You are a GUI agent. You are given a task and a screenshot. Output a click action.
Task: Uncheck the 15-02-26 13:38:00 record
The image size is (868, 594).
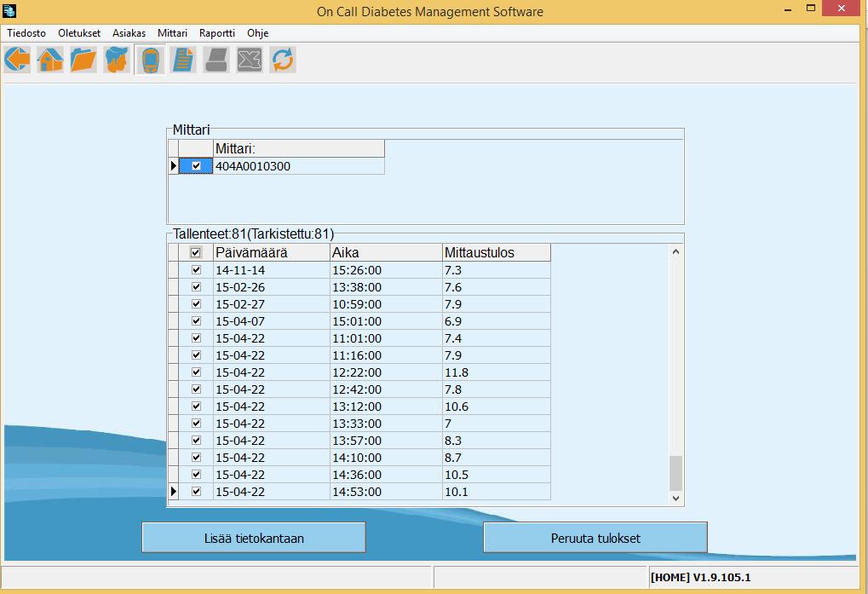coord(196,286)
